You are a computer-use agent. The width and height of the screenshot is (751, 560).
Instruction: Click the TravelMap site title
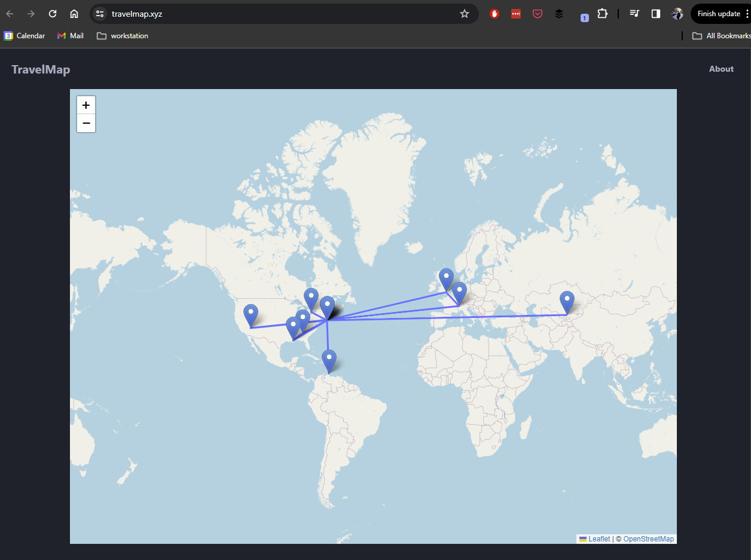tap(40, 69)
